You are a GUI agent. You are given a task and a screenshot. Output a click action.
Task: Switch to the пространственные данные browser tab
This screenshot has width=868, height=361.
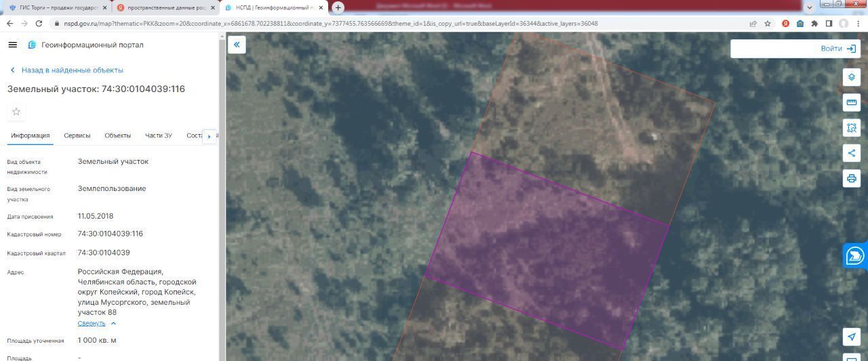coord(166,7)
